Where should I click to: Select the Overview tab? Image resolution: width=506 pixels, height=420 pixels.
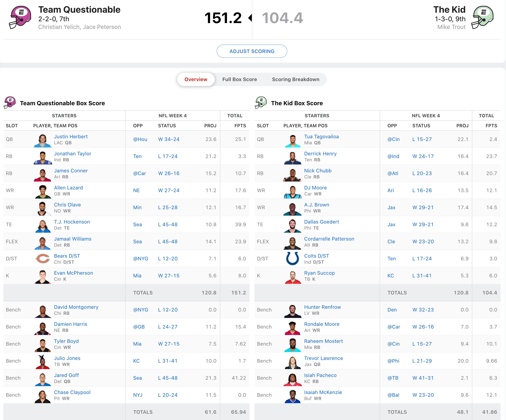coord(196,79)
